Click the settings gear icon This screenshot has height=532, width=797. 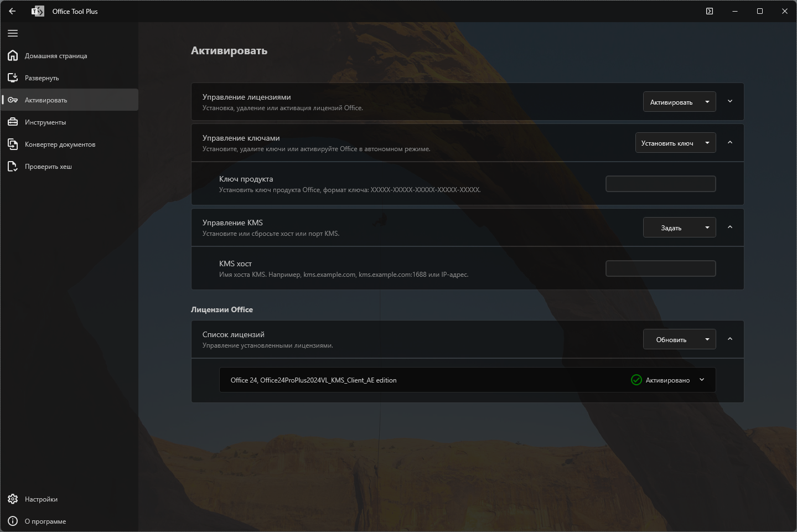(x=13, y=499)
